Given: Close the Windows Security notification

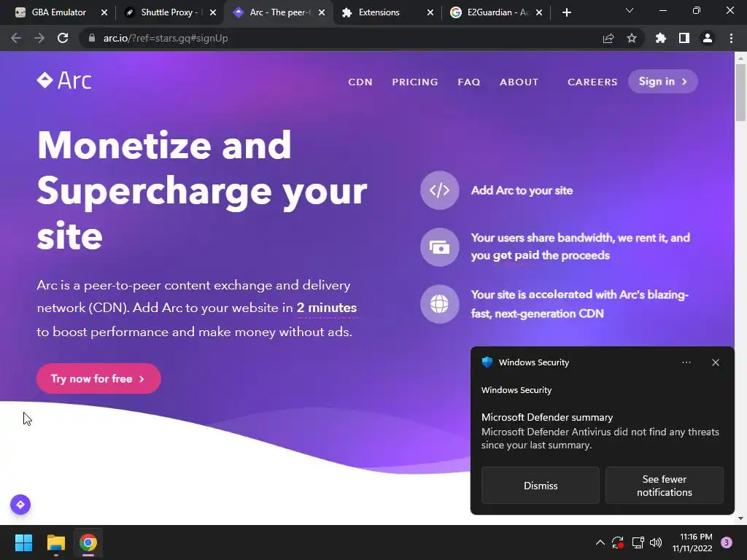Looking at the screenshot, I should (716, 362).
